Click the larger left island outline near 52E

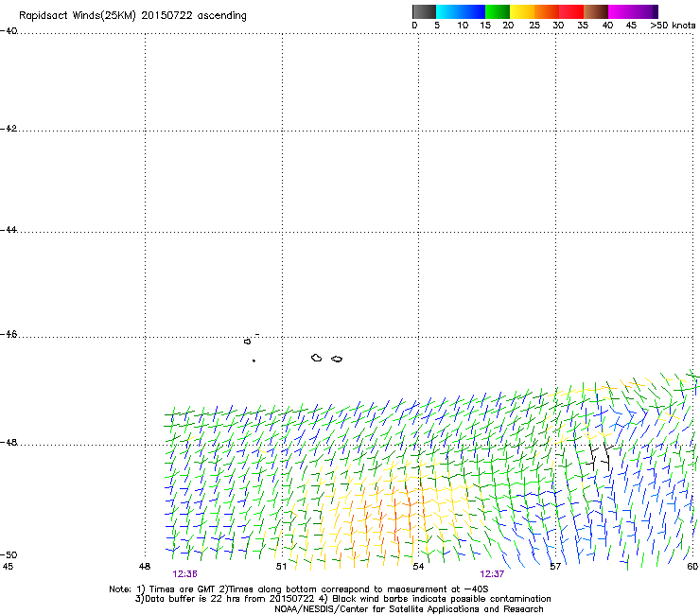tap(317, 358)
